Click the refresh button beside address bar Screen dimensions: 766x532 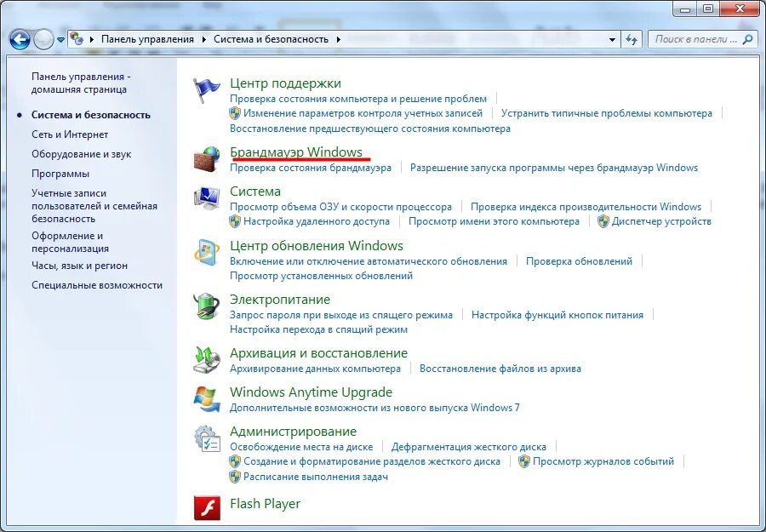632,39
